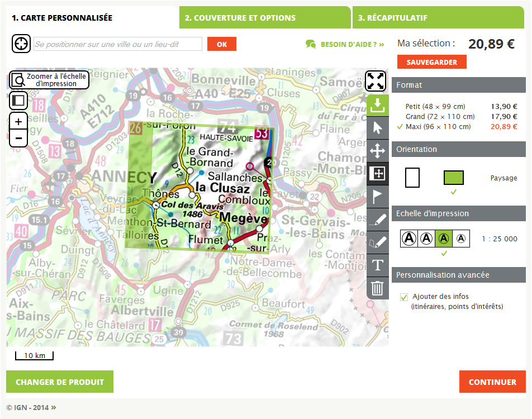Screen dimensions: 532x419
Task: Click the trash delete tool
Action: 377,288
